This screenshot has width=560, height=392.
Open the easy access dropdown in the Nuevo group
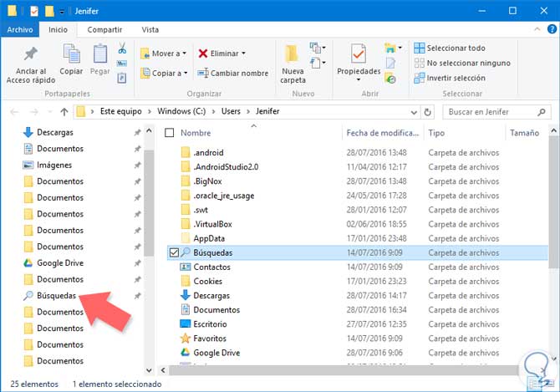pos(318,63)
